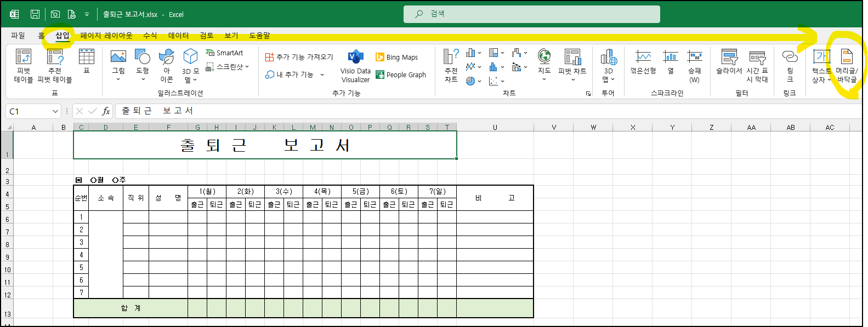Image resolution: width=868 pixels, height=327 pixels.
Task: Open Charts group dialog launcher
Action: [588, 94]
